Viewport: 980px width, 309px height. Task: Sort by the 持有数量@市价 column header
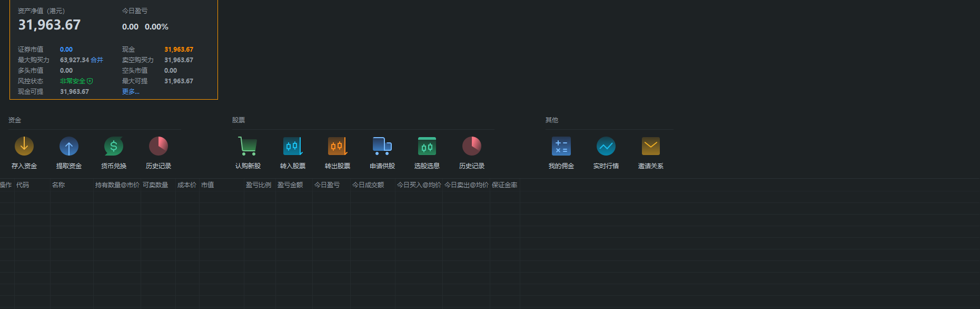tap(117, 185)
